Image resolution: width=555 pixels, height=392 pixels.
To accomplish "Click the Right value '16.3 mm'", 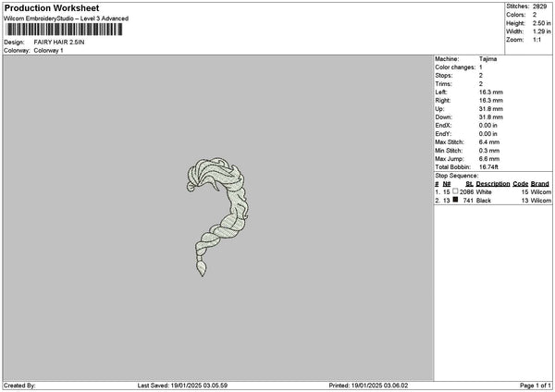I will (491, 101).
